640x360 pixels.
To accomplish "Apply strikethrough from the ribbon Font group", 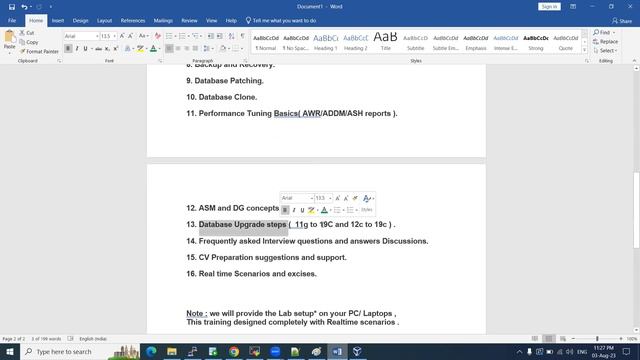I will (98, 49).
